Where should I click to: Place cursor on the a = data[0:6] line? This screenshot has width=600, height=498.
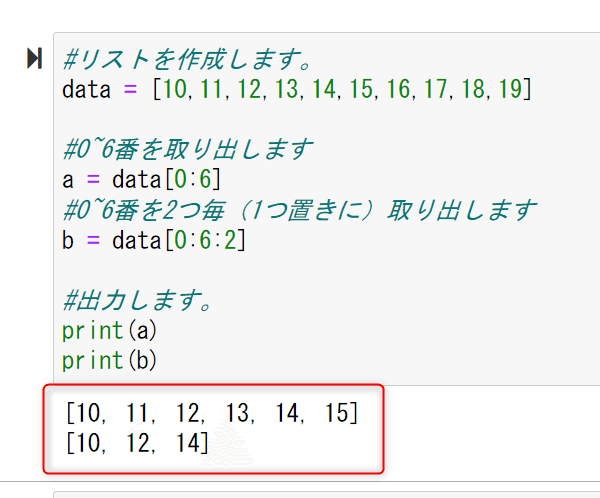pyautogui.click(x=141, y=180)
